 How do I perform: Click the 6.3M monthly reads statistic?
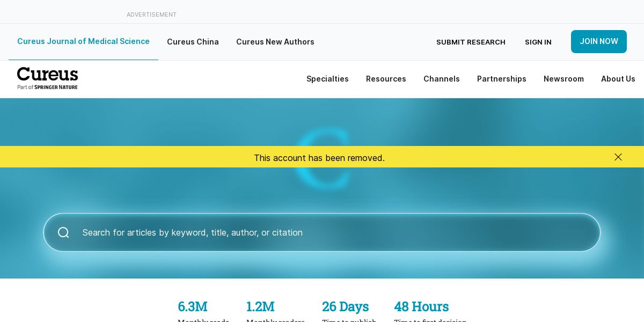(203, 311)
